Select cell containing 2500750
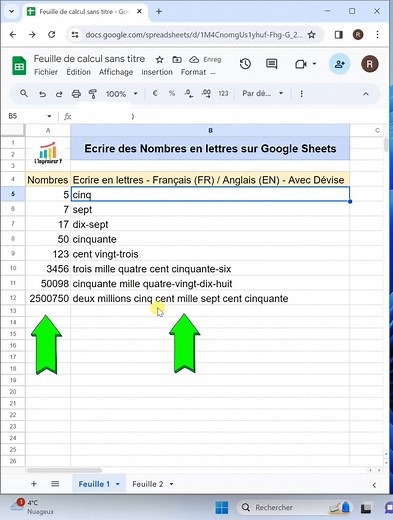393x520 pixels. point(48,298)
